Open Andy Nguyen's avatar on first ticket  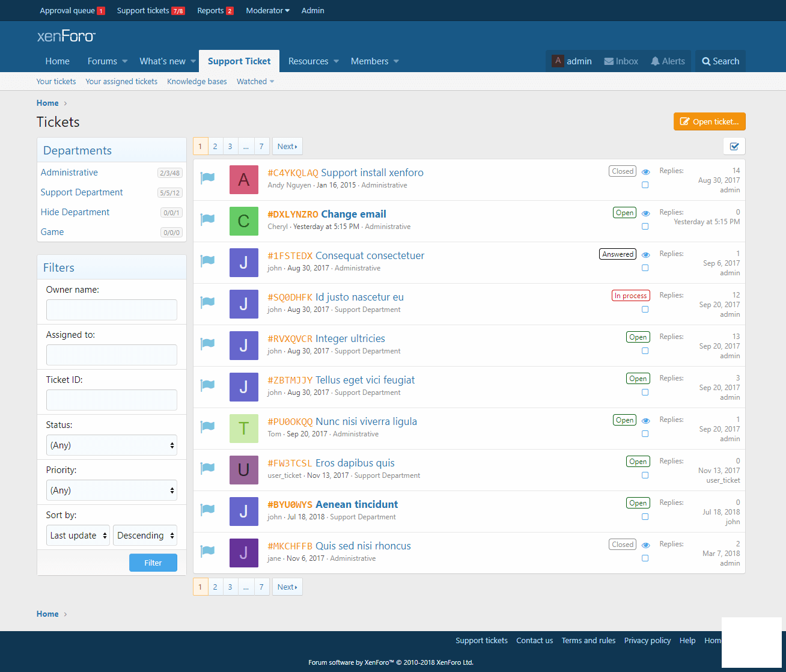[x=244, y=180]
